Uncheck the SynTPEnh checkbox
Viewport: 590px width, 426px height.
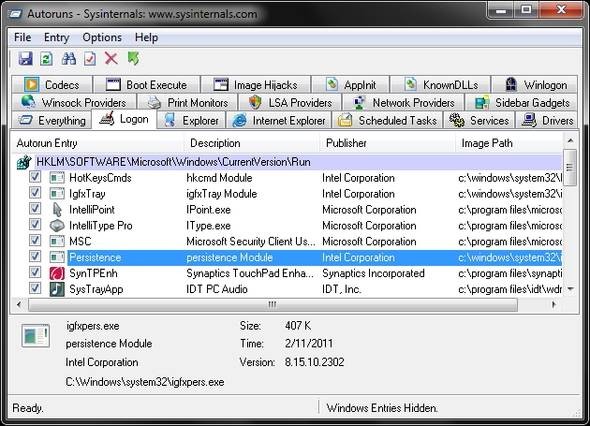pos(35,272)
